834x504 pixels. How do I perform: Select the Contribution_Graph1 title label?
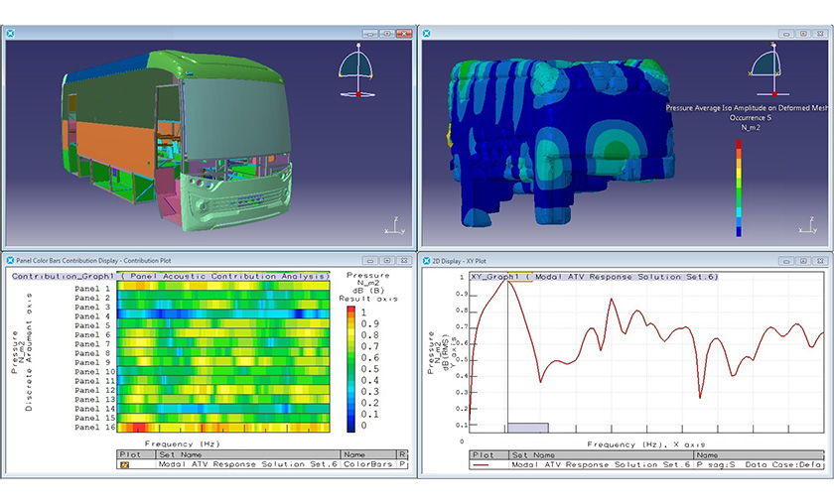pyautogui.click(x=65, y=277)
